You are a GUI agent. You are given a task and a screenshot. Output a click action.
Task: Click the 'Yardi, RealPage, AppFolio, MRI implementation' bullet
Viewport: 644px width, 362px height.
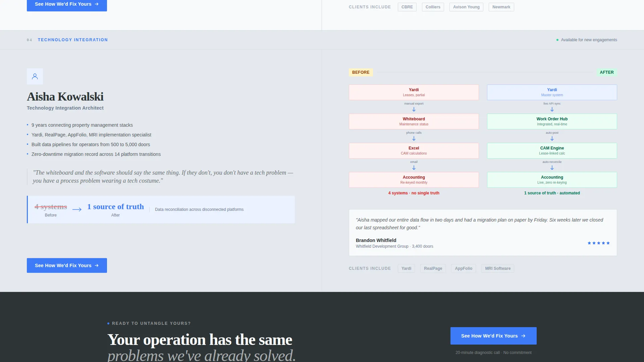[91, 135]
